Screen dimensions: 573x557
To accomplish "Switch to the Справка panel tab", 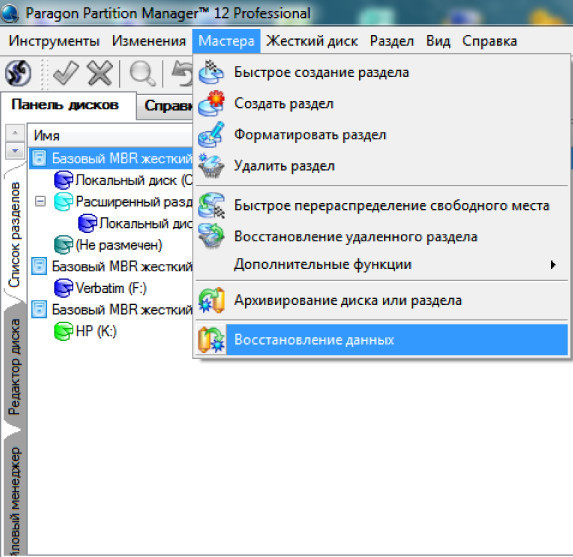I will pyautogui.click(x=165, y=106).
